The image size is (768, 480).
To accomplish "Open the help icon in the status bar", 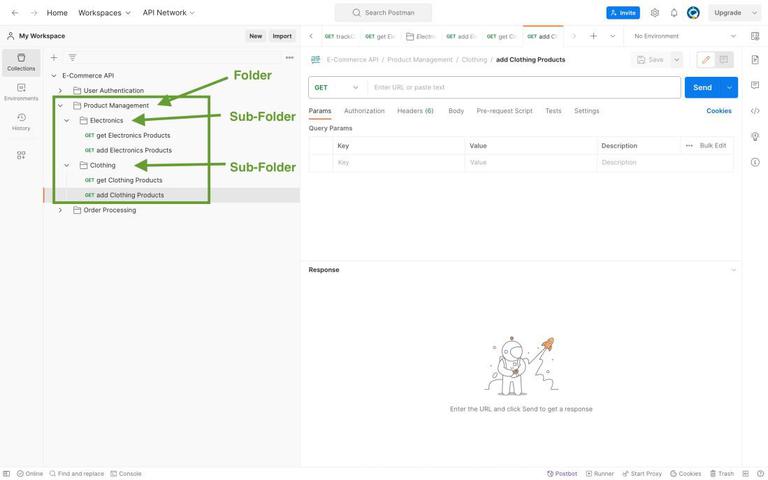I will [x=760, y=474].
